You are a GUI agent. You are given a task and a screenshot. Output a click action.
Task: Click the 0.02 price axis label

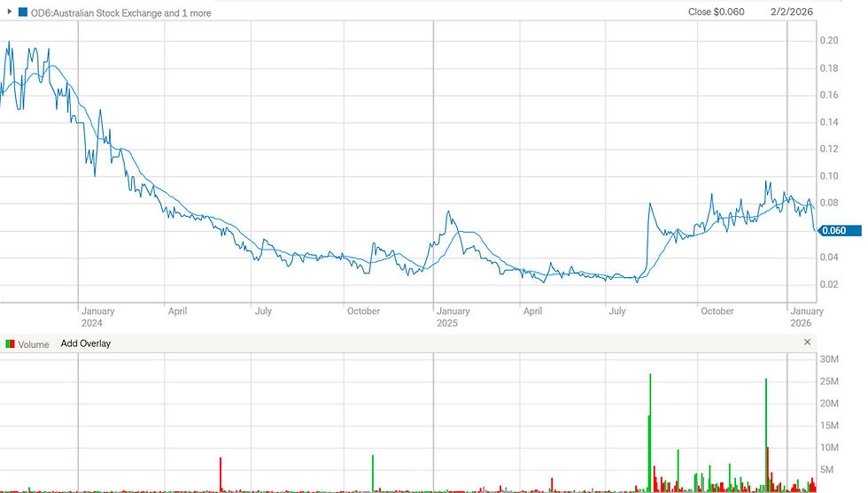(829, 284)
